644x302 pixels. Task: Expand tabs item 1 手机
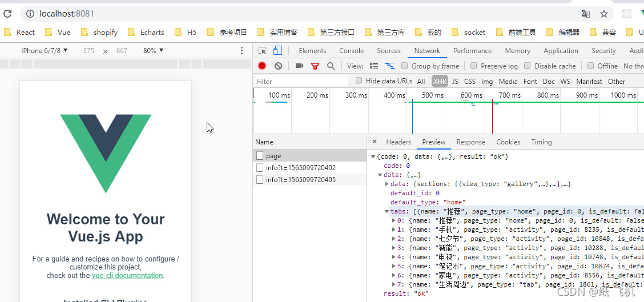(394, 229)
